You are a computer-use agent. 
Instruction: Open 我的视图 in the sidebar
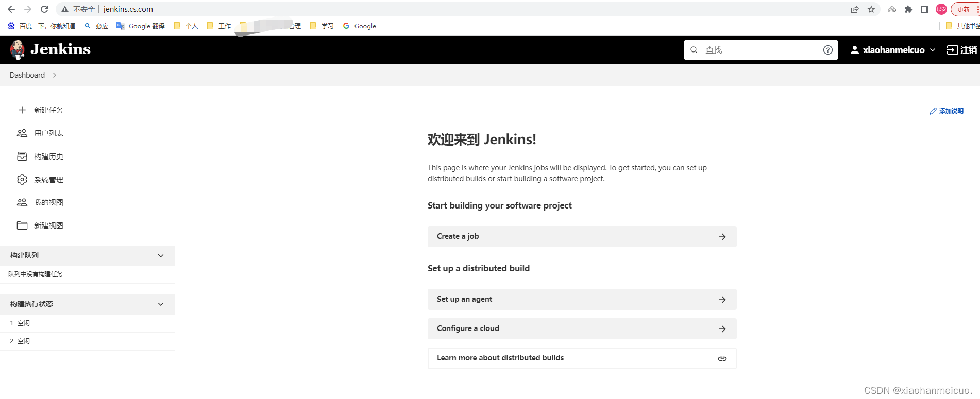(48, 202)
